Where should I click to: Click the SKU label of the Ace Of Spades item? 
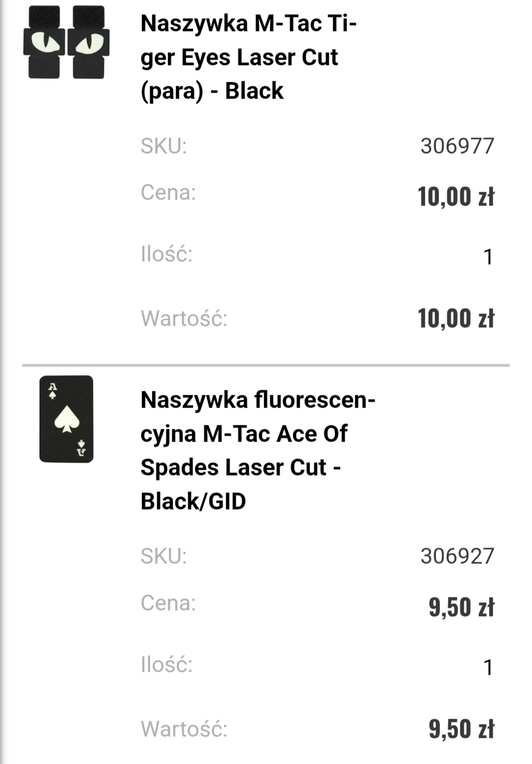[164, 556]
